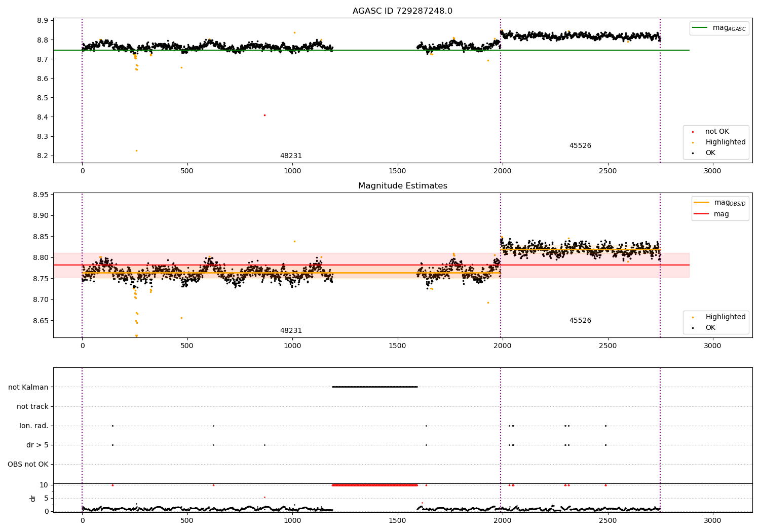Click the 'Magnitude Estimates' subplot title
The height and width of the screenshot is (532, 760).
click(x=402, y=186)
